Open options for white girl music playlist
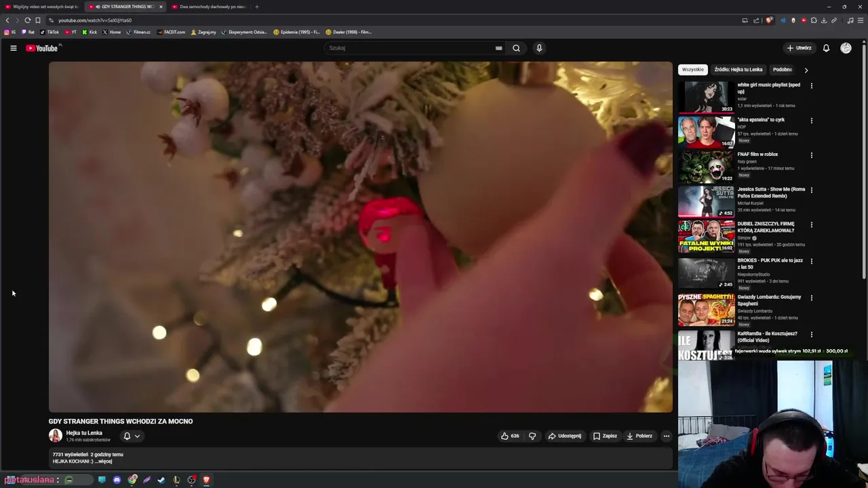The image size is (868, 488). tap(812, 86)
